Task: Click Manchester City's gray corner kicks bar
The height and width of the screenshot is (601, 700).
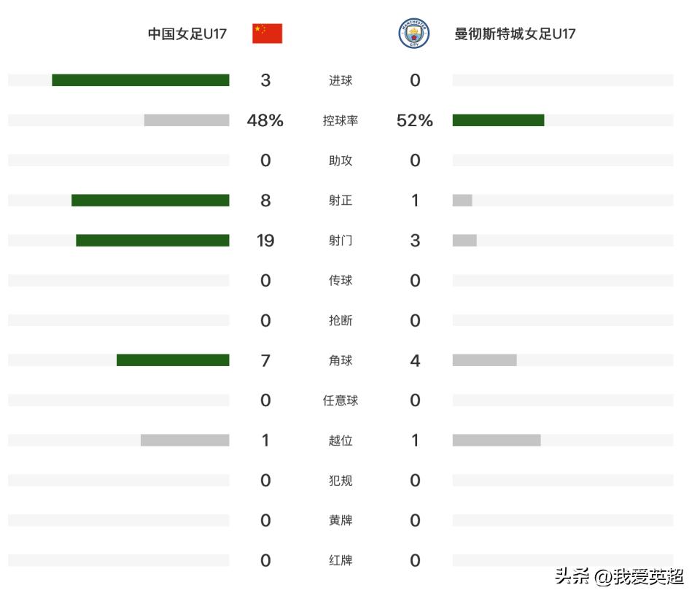Action: point(484,360)
